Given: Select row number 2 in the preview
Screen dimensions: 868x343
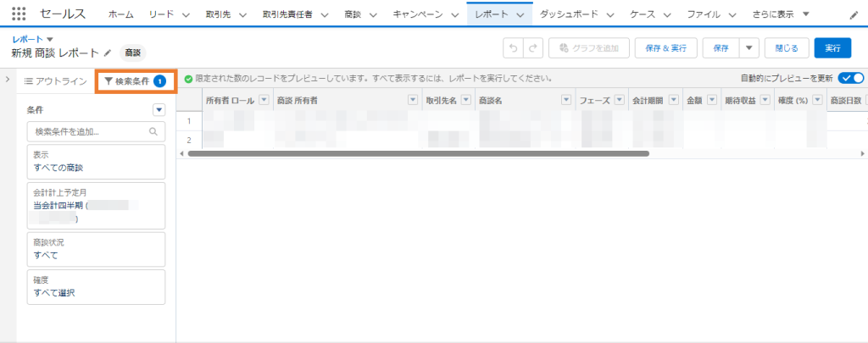Looking at the screenshot, I should [189, 140].
